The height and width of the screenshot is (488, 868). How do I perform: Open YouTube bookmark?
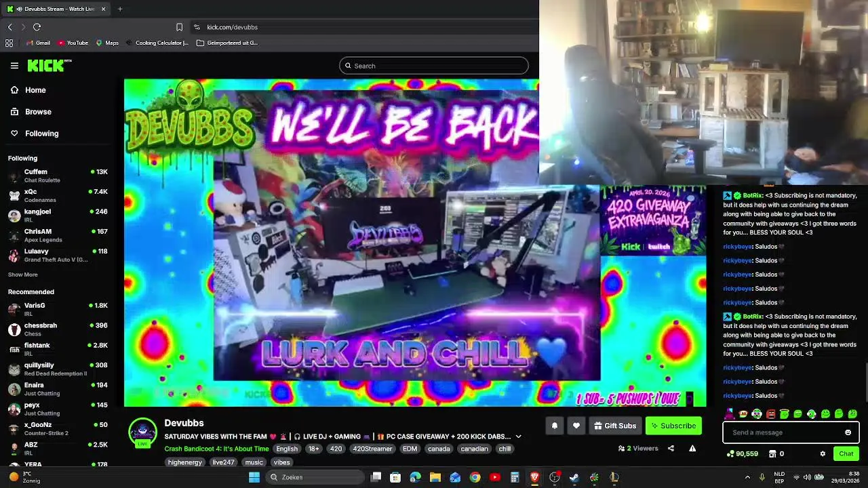tap(73, 43)
